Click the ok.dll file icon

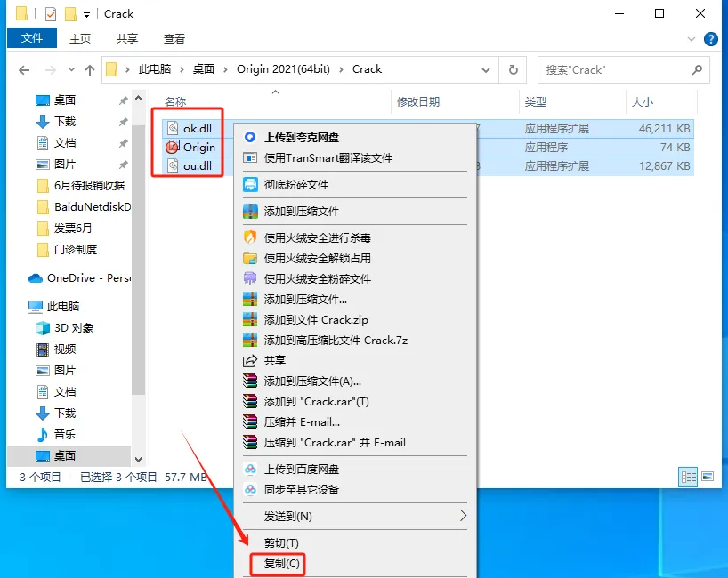pyautogui.click(x=173, y=128)
